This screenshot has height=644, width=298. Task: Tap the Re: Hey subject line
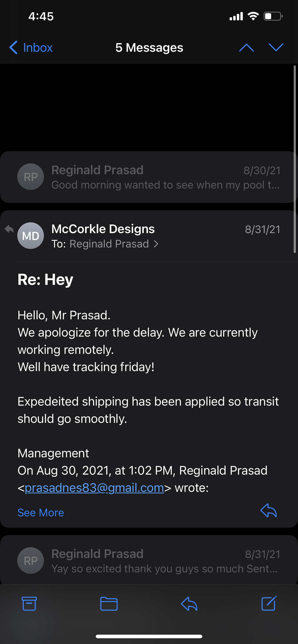click(x=45, y=280)
